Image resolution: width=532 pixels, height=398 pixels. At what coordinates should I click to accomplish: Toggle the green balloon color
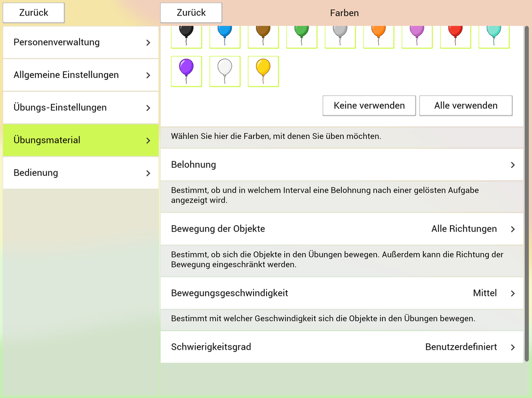tap(302, 37)
